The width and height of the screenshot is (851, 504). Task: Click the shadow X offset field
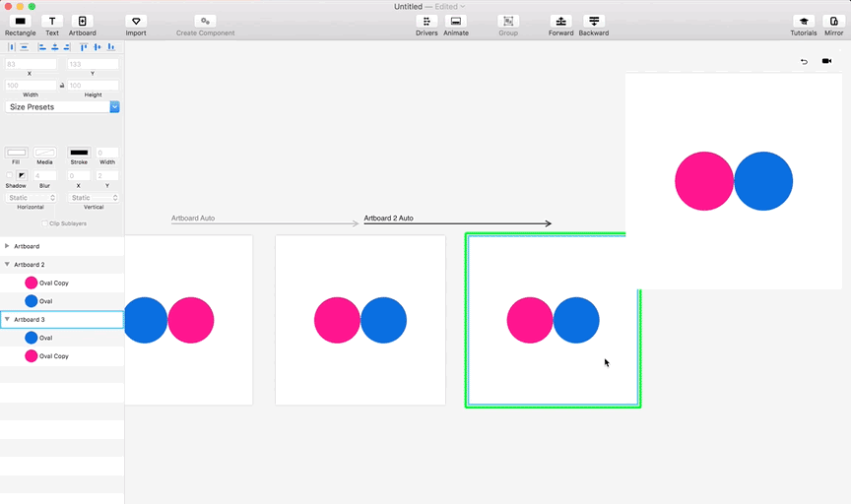79,175
